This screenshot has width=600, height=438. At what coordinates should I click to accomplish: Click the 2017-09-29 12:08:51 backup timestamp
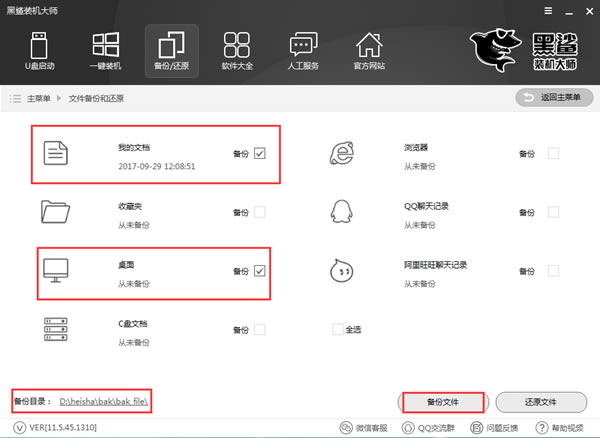(157, 166)
